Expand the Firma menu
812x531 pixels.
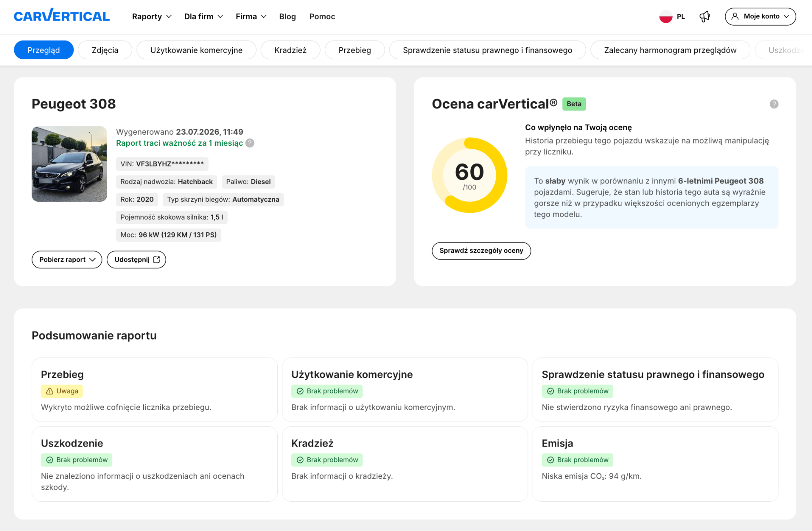[x=251, y=16]
